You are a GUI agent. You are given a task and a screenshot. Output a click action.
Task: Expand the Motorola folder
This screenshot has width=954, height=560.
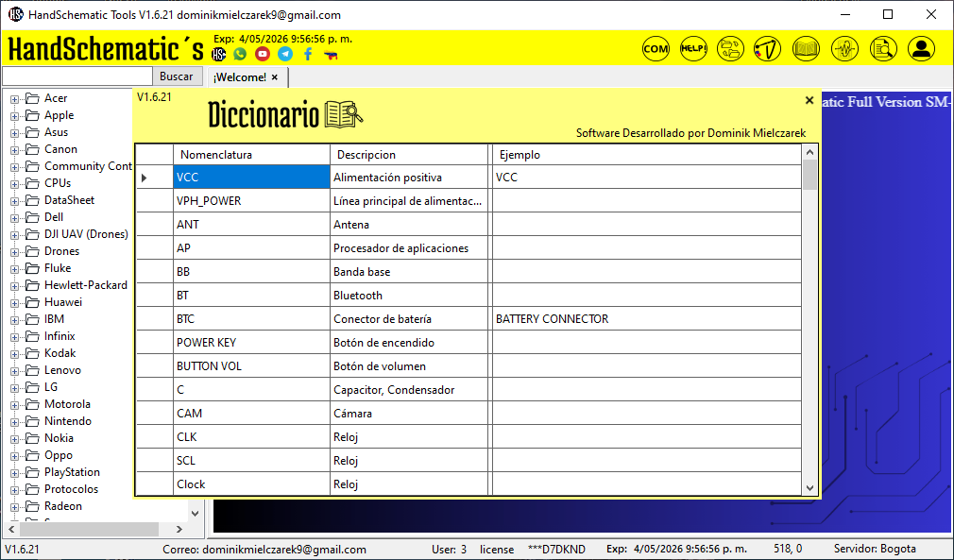tap(14, 405)
